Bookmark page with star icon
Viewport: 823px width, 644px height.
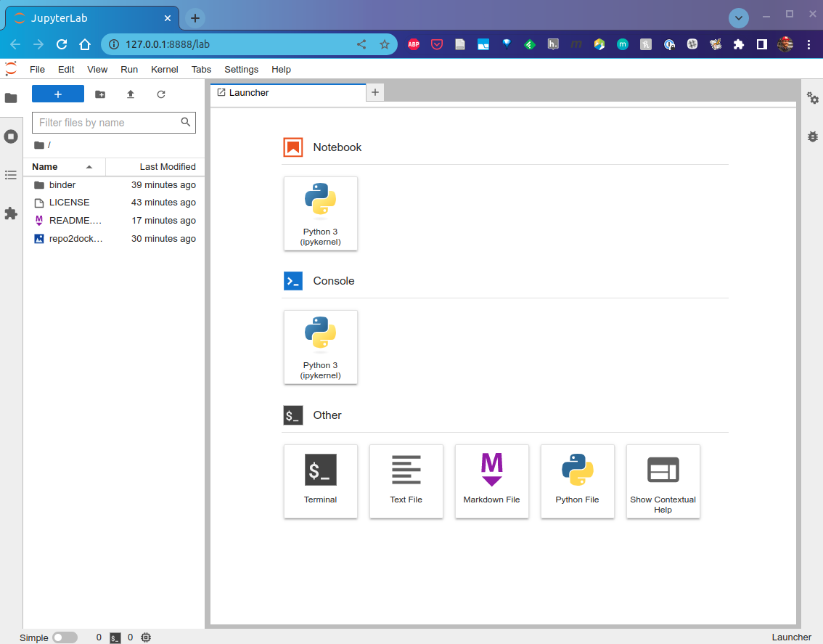point(385,44)
